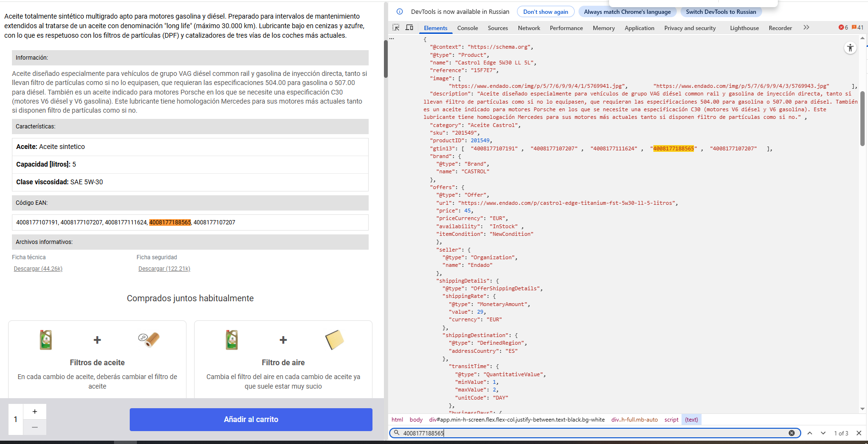The height and width of the screenshot is (444, 868).
Task: Click Capacidad [litros] 5 row
Action: [190, 165]
